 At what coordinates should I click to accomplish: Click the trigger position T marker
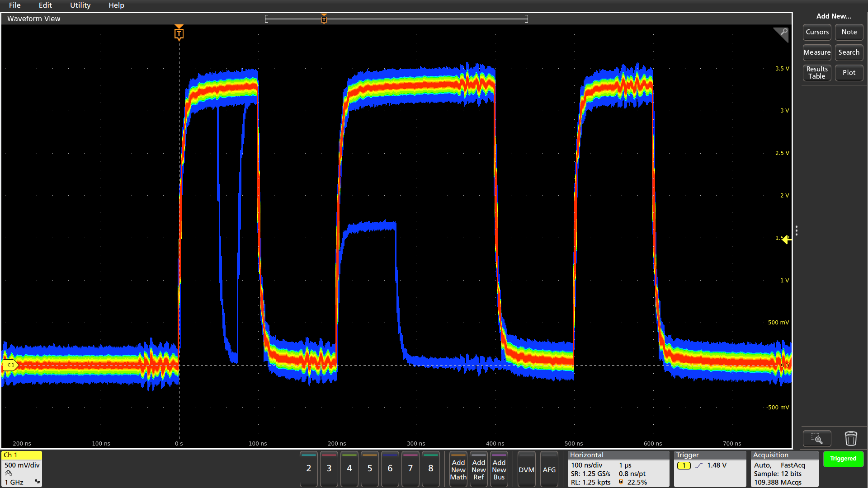coord(179,34)
